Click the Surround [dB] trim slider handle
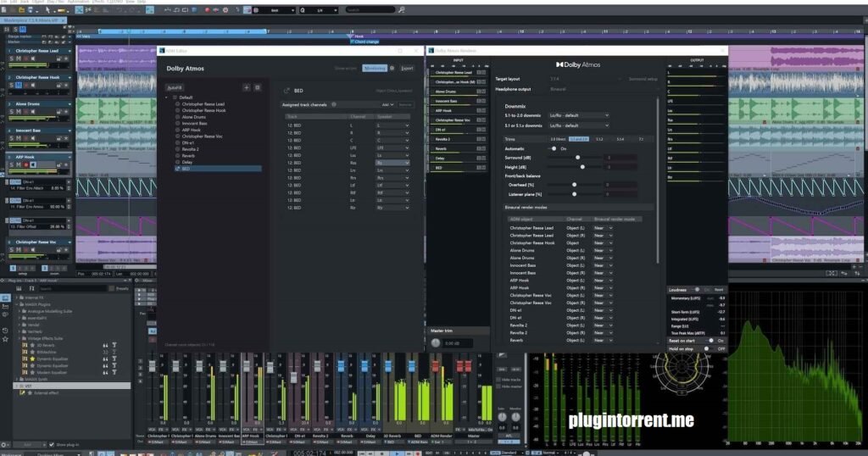This screenshot has width=868, height=456. [578, 158]
